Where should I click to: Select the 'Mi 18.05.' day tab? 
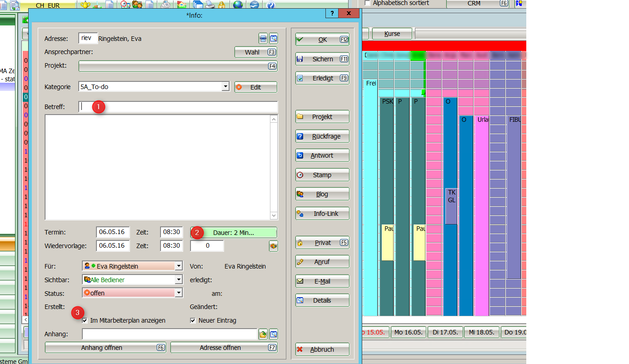click(x=481, y=332)
